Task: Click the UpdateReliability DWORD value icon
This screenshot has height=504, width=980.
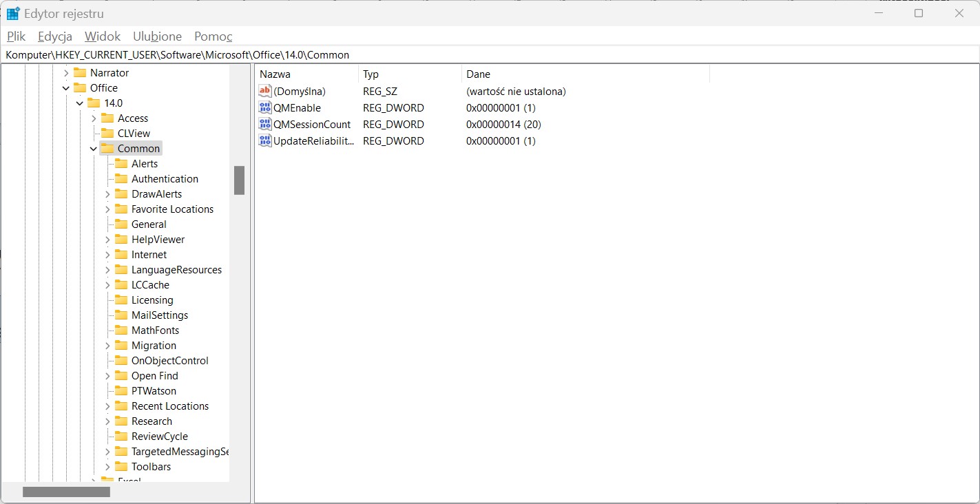Action: click(x=265, y=140)
